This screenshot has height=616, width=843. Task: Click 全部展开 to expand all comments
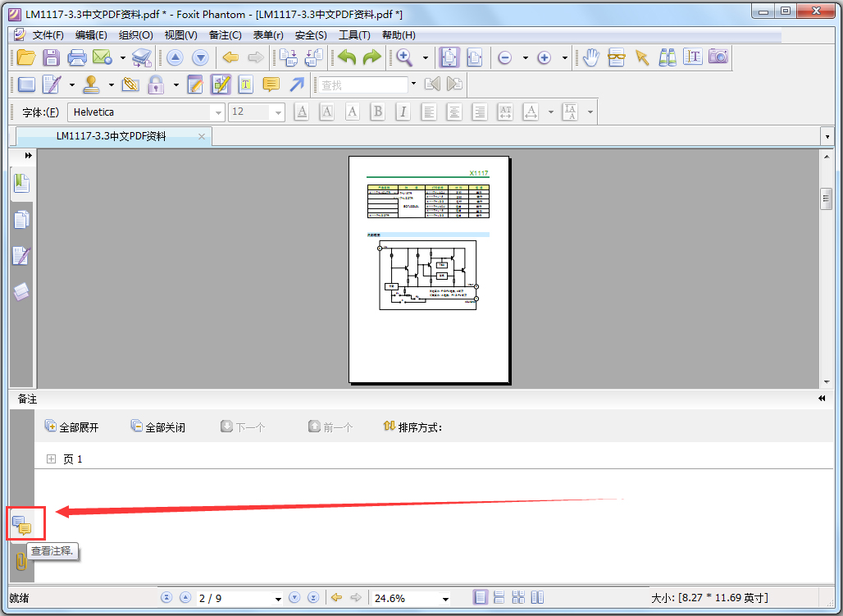71,427
